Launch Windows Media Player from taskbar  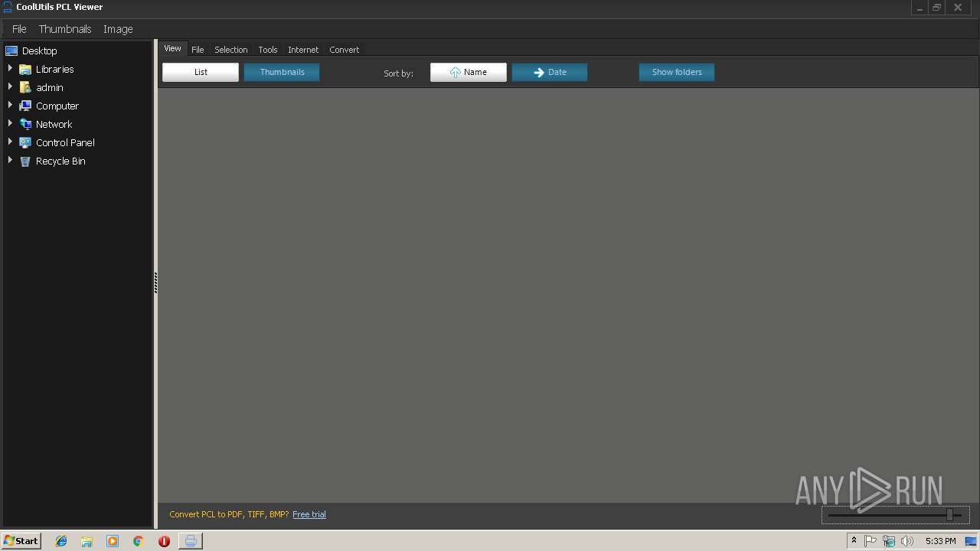[x=113, y=541]
